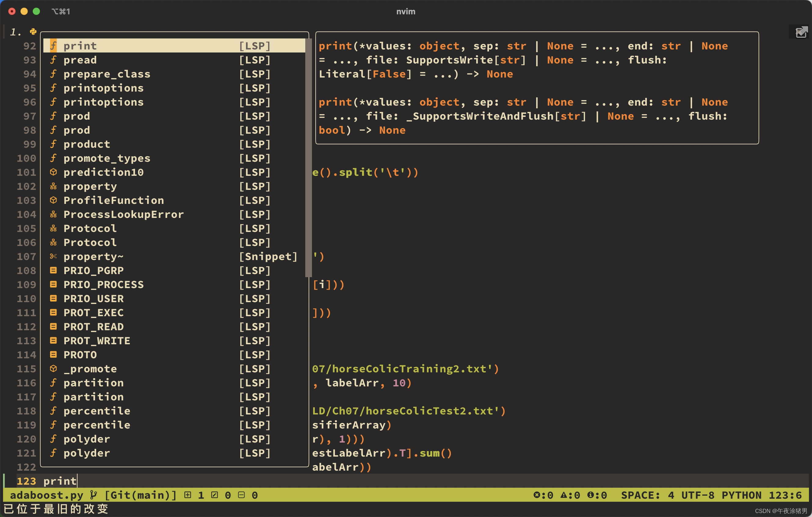The height and width of the screenshot is (517, 812).
Task: Click the git added-lines plus icon
Action: pos(188,495)
